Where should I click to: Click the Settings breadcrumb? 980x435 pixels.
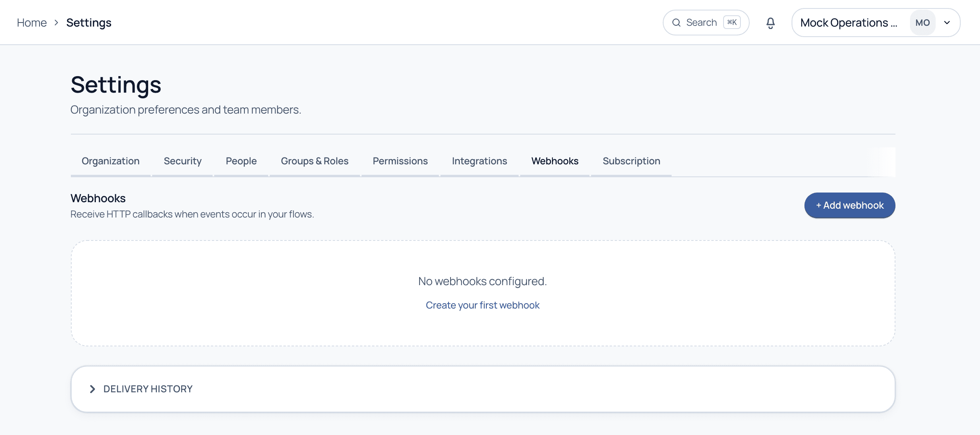pyautogui.click(x=89, y=23)
